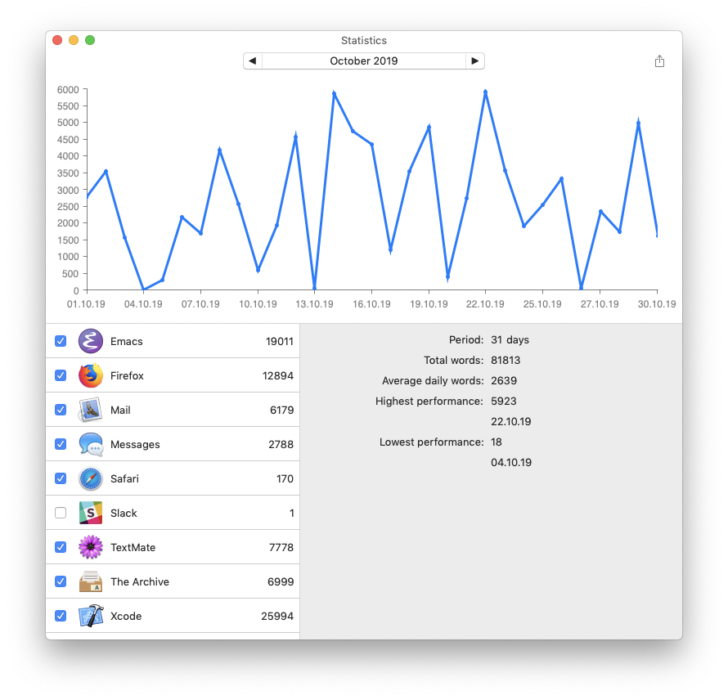Untick the TextMate checkbox
Image resolution: width=728 pixels, height=700 pixels.
pyautogui.click(x=61, y=547)
